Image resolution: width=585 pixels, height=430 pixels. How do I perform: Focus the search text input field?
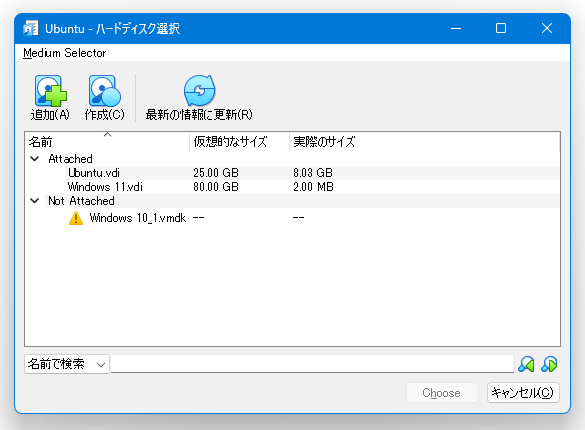tap(312, 364)
